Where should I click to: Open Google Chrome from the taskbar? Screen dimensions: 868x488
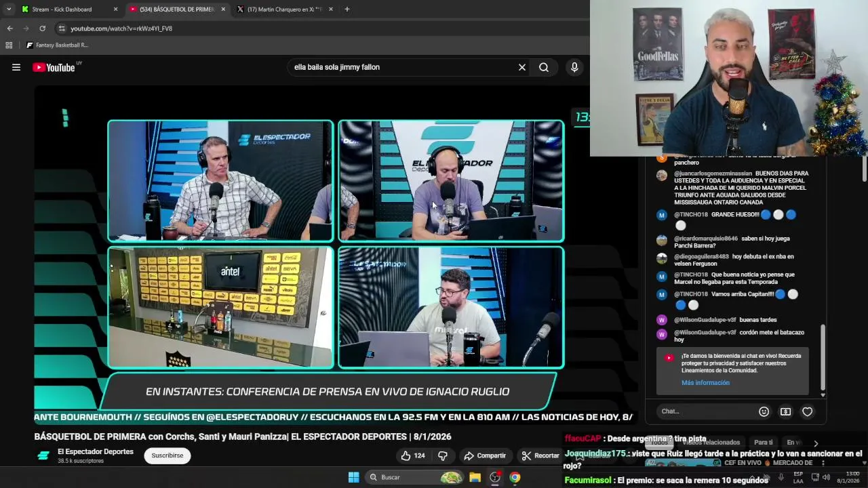click(x=515, y=477)
